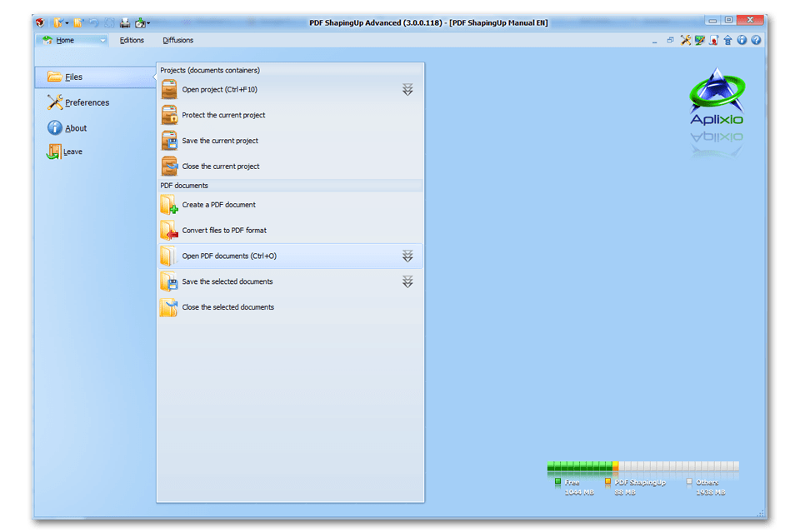Restore the inner document window in ribbon bar
This screenshot has height=532, width=800.
[670, 40]
